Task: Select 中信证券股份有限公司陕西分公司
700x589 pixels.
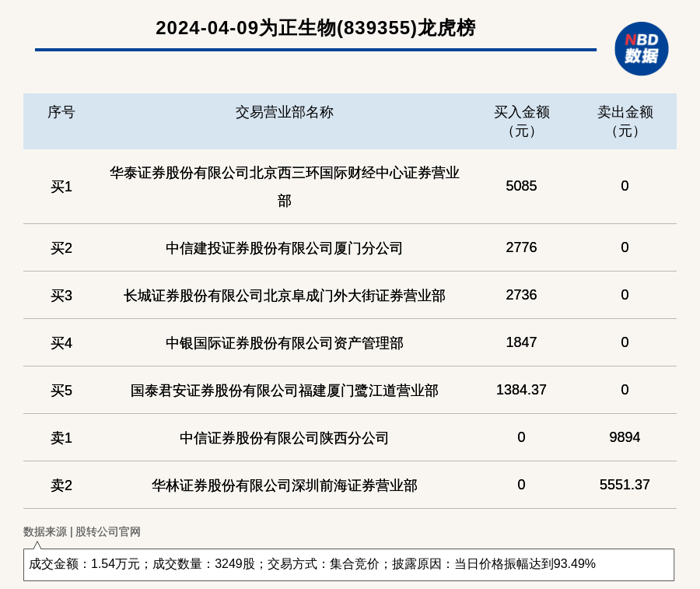Action: (x=285, y=437)
